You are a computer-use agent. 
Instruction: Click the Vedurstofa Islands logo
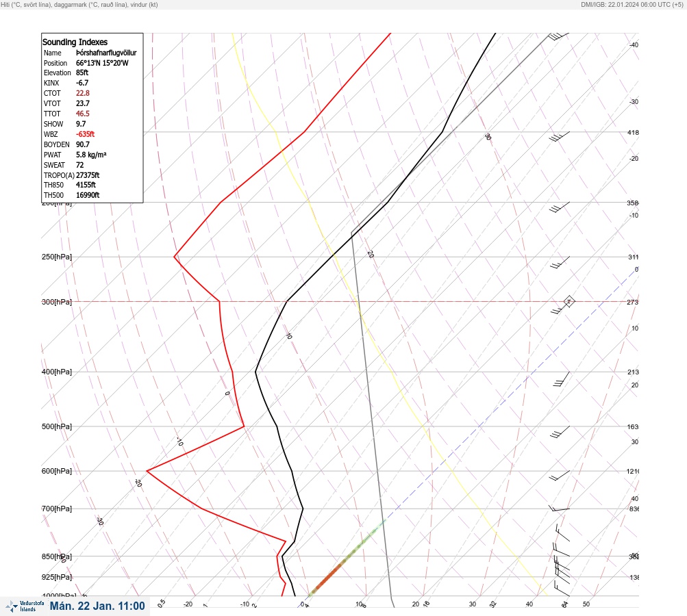point(25,606)
